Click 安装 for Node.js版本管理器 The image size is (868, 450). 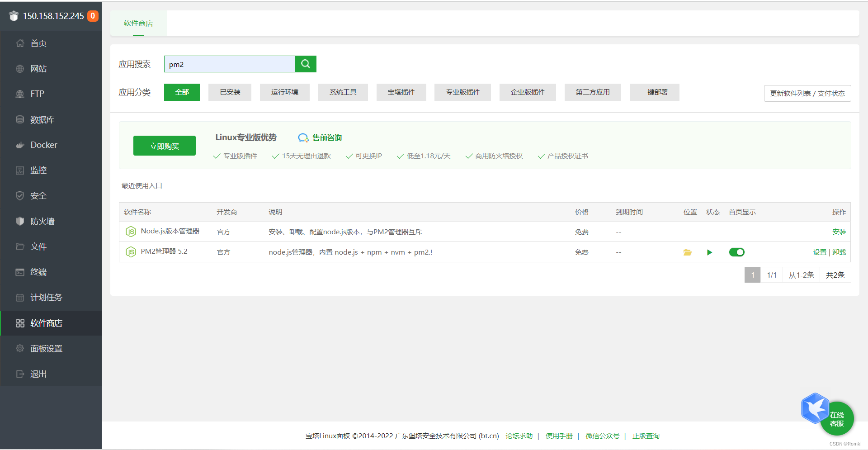pos(839,232)
